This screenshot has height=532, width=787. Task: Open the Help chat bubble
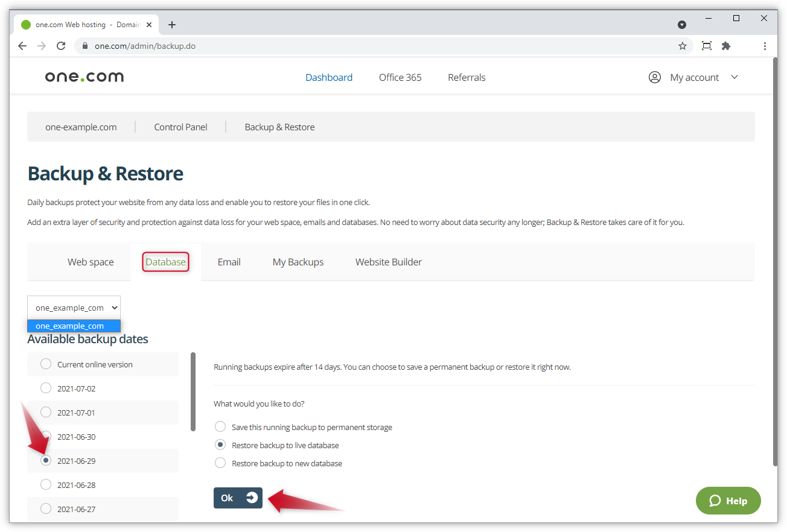click(x=728, y=500)
